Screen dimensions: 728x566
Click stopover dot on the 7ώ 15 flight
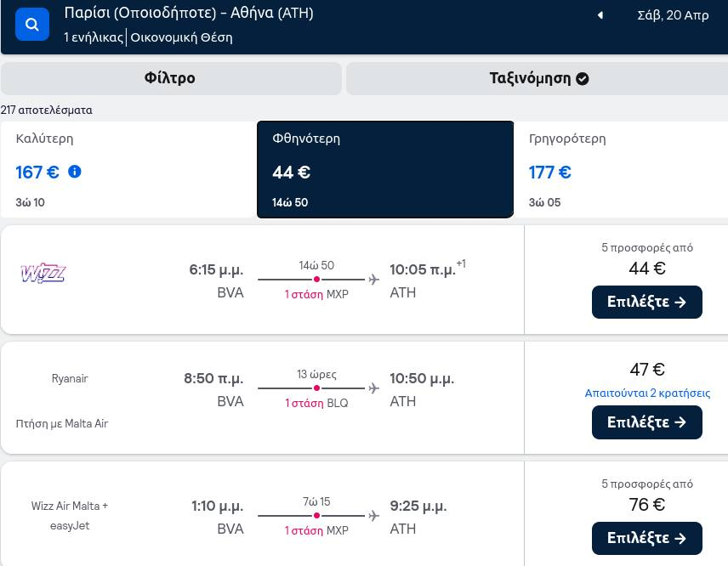316,515
